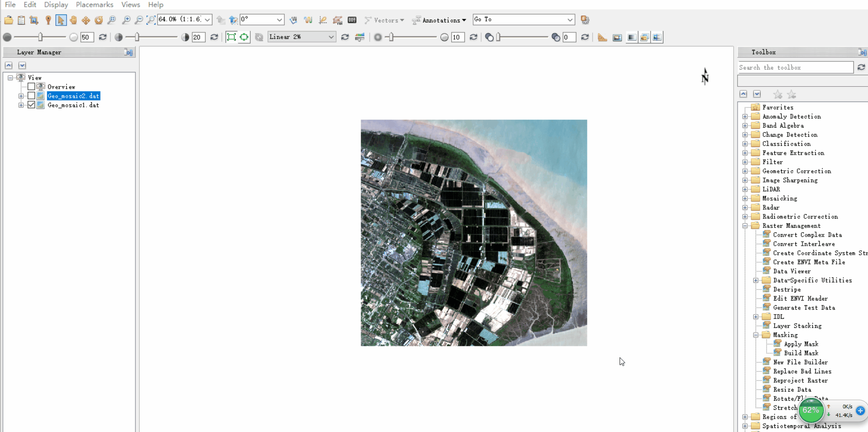Click the Portal view icon

(x=617, y=37)
